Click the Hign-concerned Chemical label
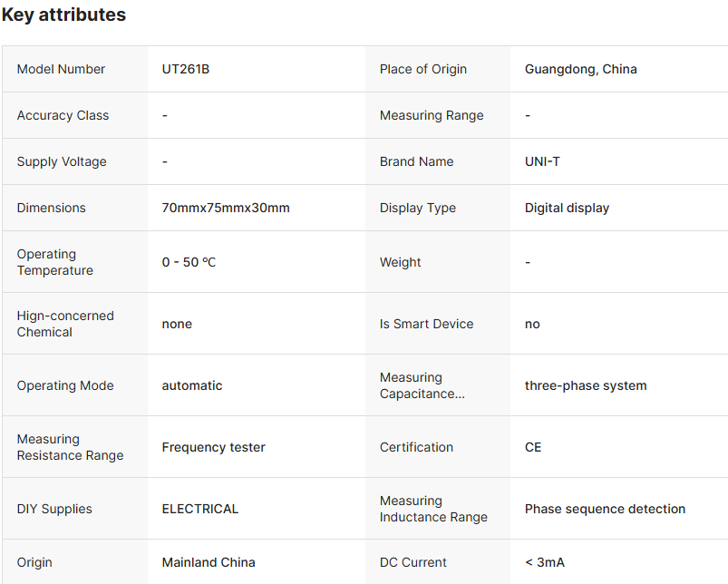 click(65, 324)
